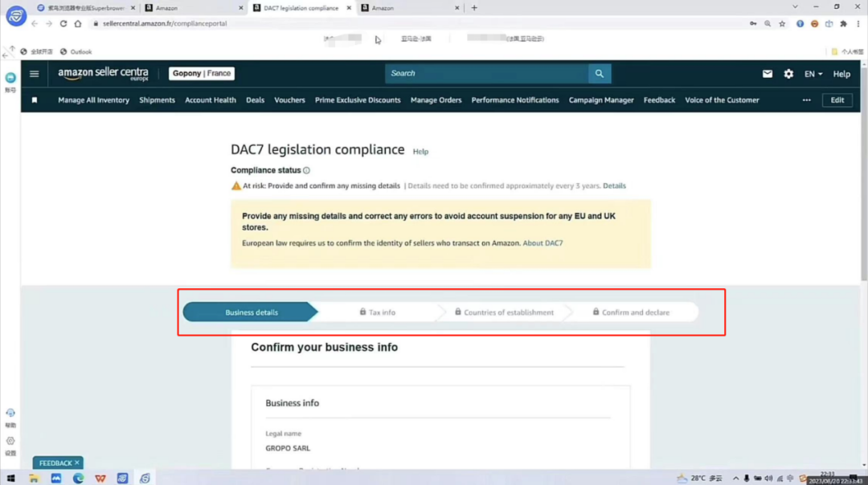Open Account Health menu item
The image size is (868, 485).
(211, 100)
